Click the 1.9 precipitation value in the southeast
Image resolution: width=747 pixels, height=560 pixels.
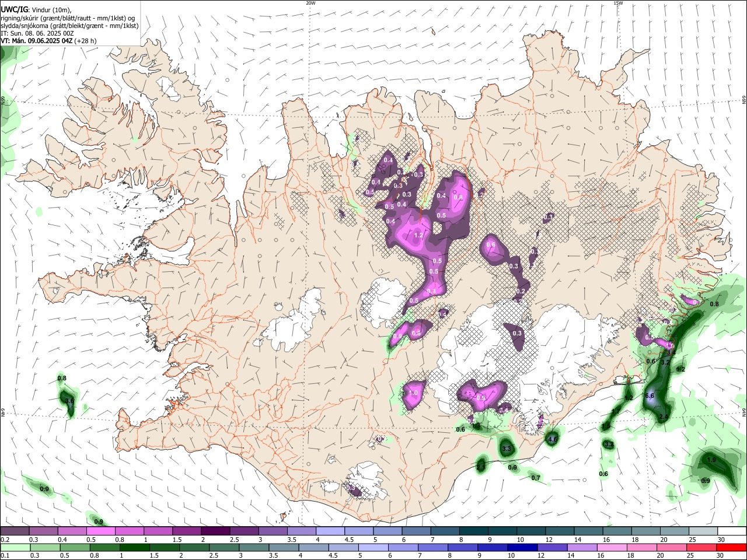(x=711, y=460)
